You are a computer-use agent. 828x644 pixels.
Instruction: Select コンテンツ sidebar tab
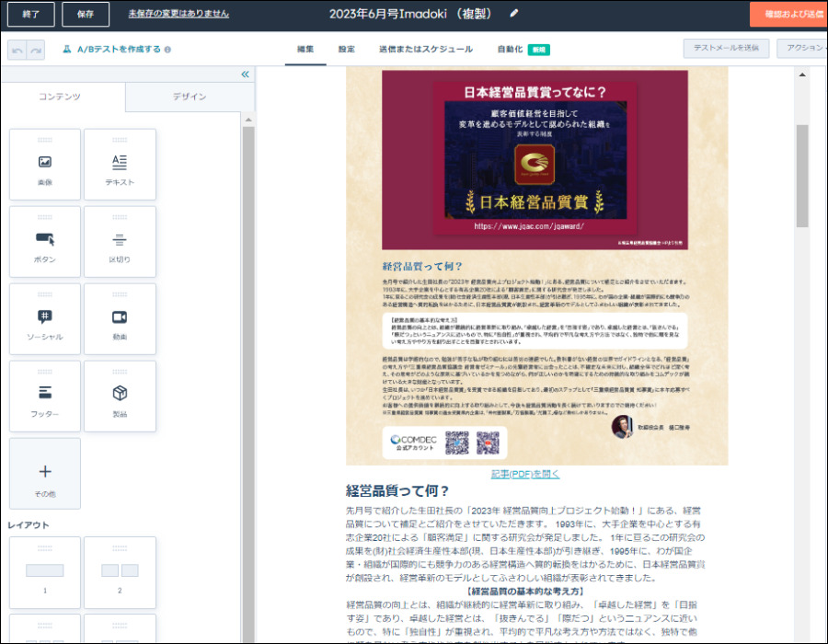point(60,97)
